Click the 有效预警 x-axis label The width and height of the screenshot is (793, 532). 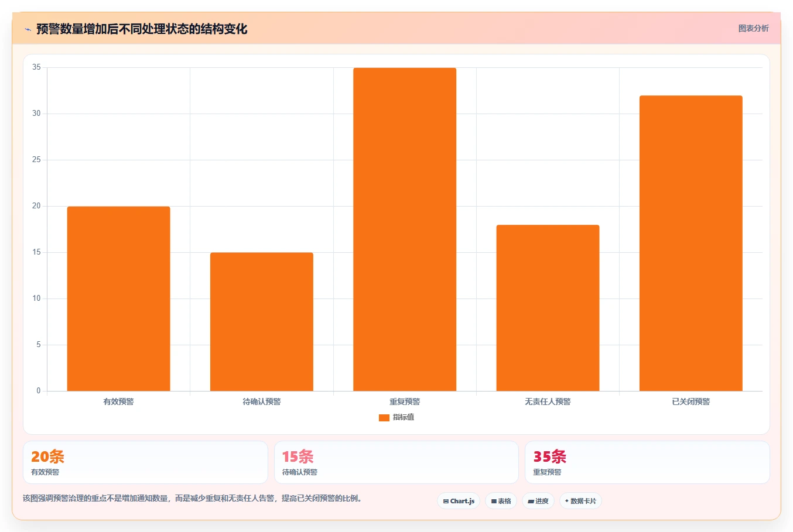click(119, 401)
